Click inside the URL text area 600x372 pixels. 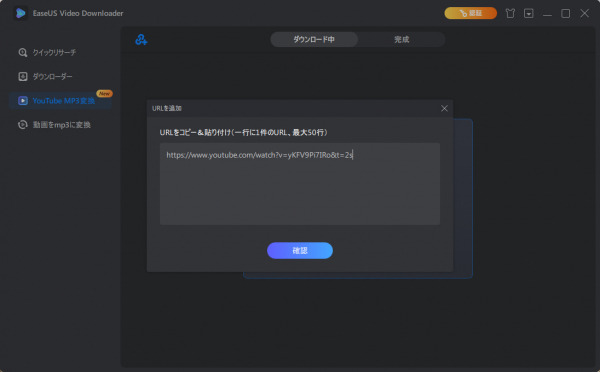pyautogui.click(x=300, y=184)
